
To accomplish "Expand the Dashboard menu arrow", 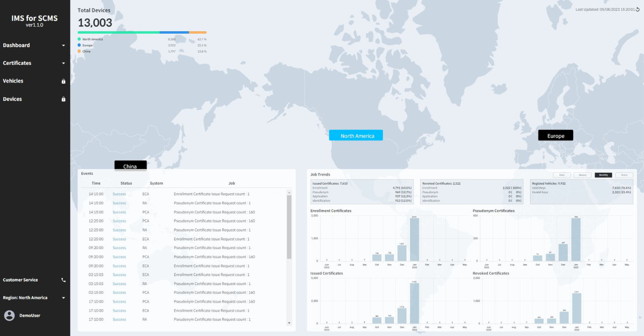I will click(x=63, y=46).
